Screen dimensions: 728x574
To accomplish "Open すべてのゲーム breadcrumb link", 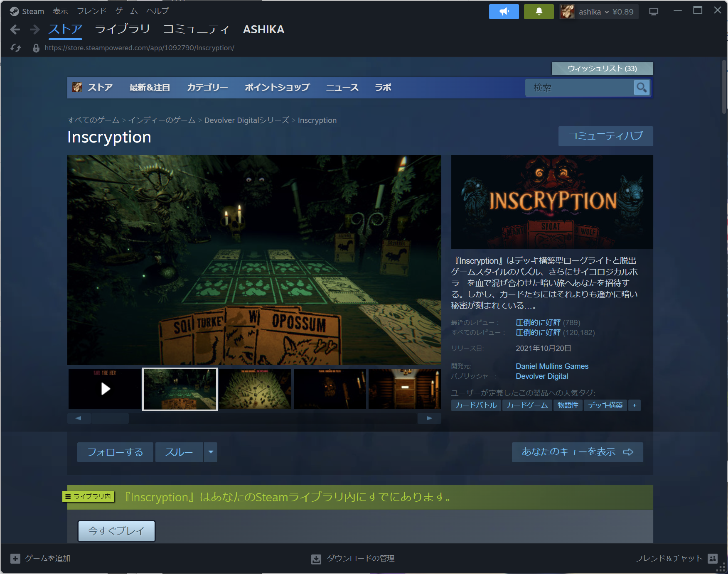I will point(93,120).
